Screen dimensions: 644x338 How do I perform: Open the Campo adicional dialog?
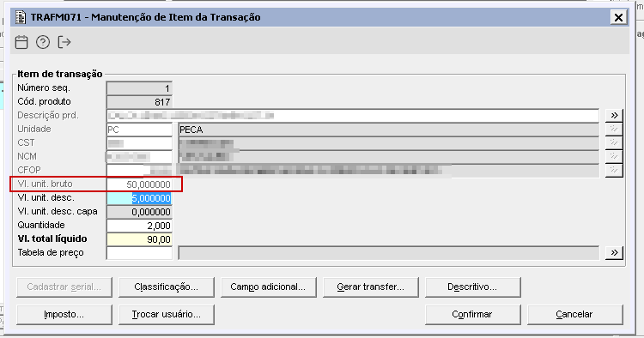pos(268,287)
